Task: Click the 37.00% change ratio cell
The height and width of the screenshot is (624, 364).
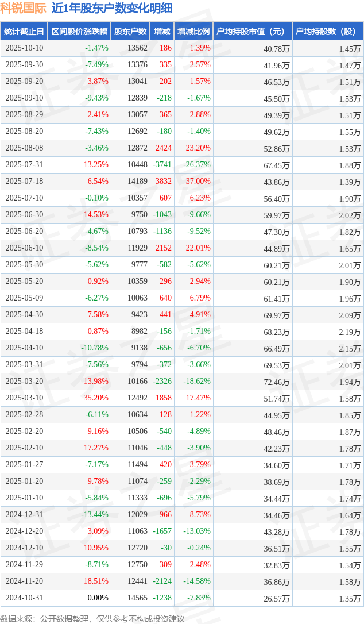Action: click(199, 182)
